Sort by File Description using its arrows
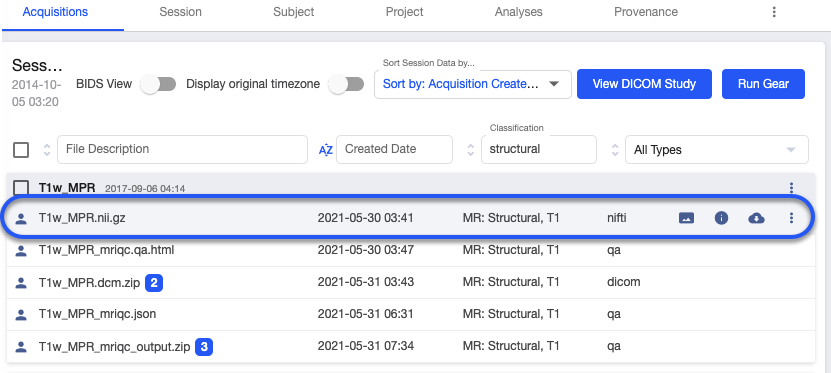This screenshot has height=373, width=831. (x=47, y=150)
